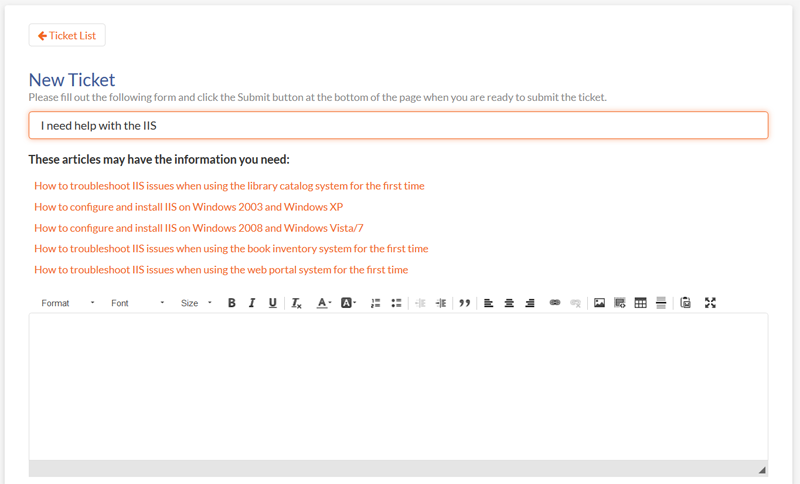Toggle bold formatting in editor toolbar
The height and width of the screenshot is (484, 800).
tap(231, 303)
